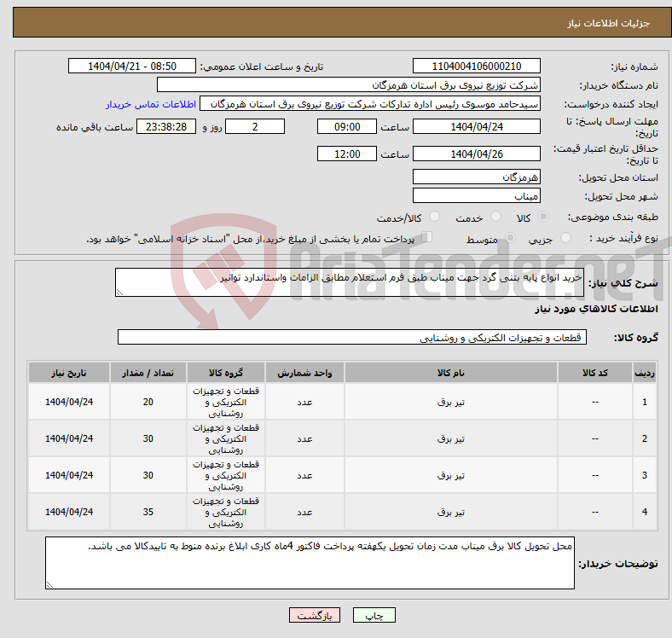Click the اطلاعات کالاهای مورد نیاز heading
The image size is (672, 638).
point(596,309)
